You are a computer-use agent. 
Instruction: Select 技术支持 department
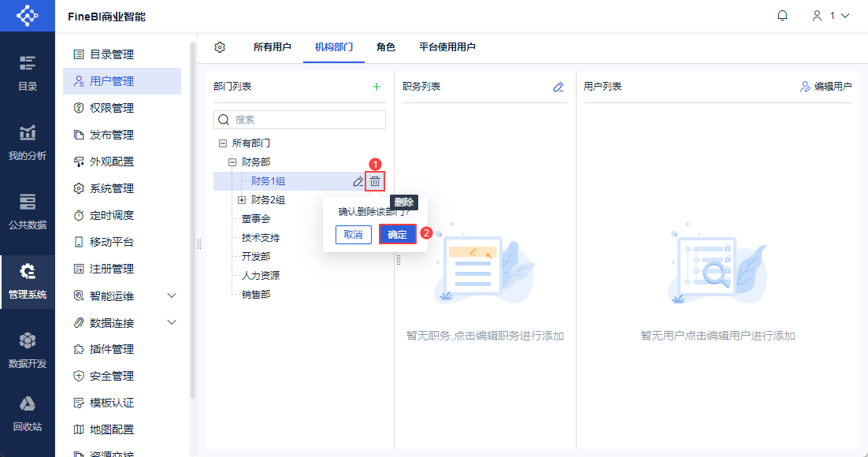click(260, 238)
